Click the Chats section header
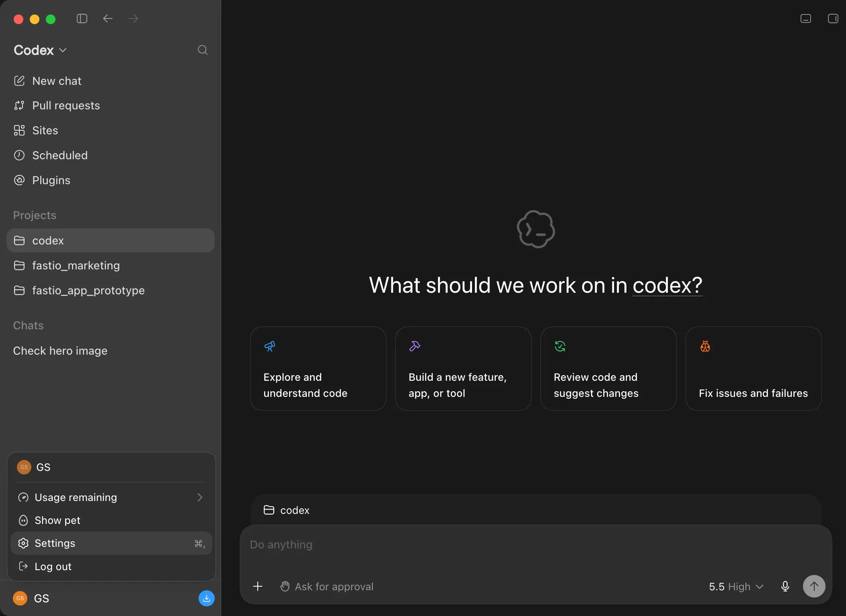 (28, 325)
